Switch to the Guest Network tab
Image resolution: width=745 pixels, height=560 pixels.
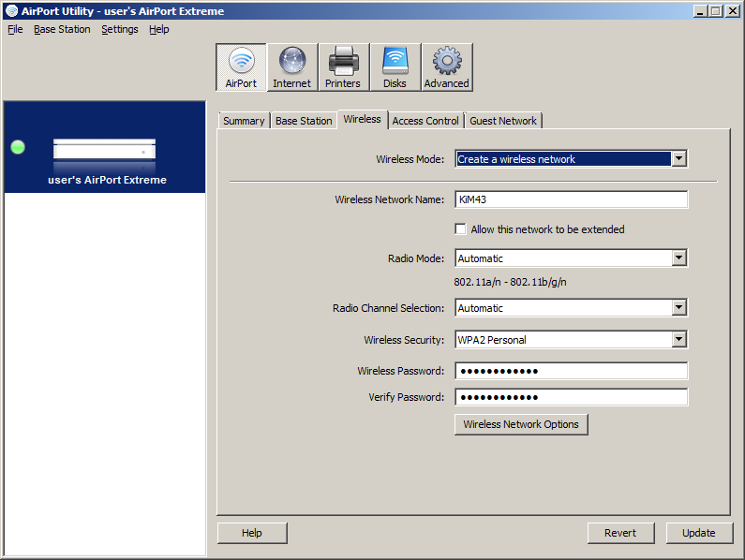[x=503, y=121]
